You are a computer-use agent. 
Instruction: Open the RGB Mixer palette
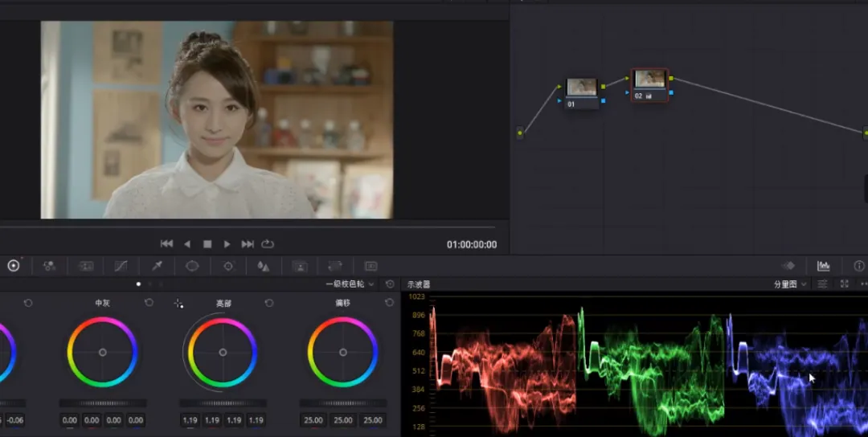coord(49,266)
